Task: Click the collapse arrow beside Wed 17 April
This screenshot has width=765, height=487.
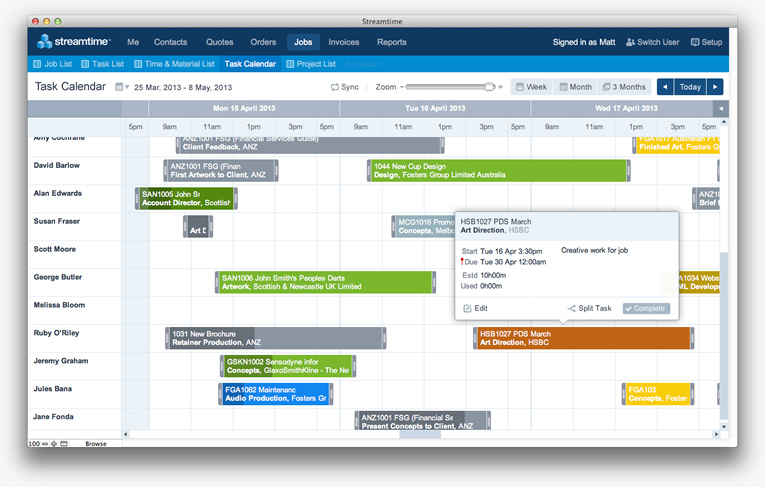Action: click(721, 108)
